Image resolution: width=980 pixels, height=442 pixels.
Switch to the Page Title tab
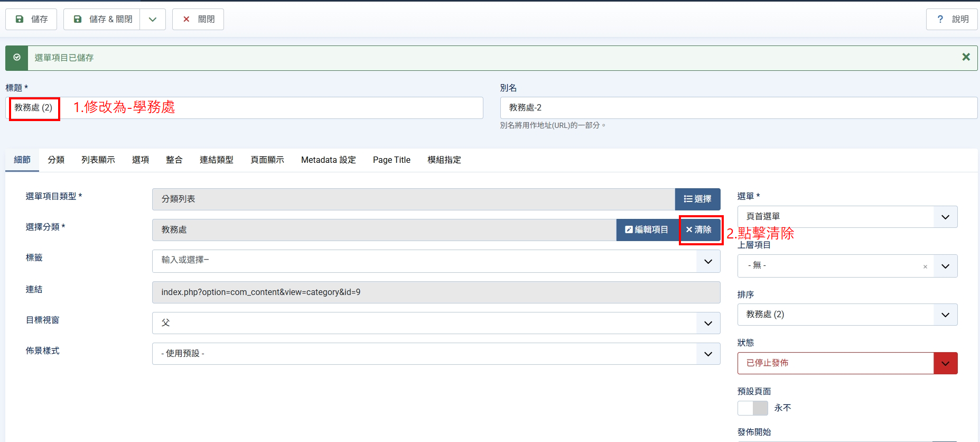tap(391, 160)
